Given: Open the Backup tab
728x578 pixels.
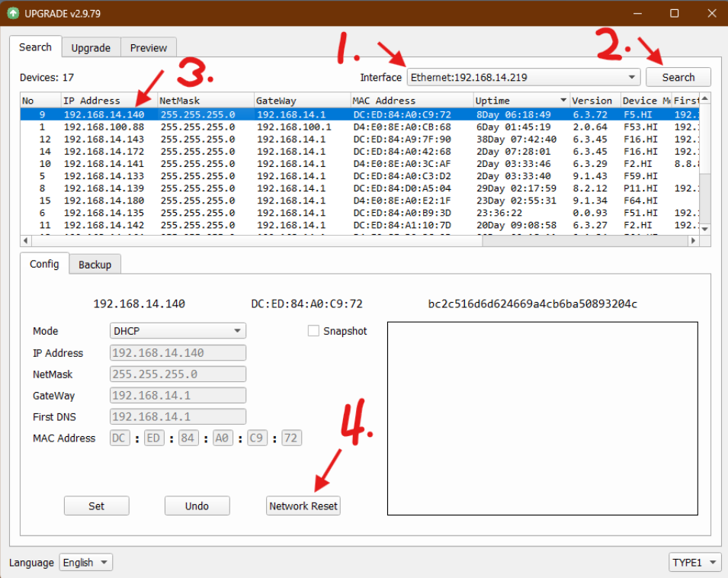Looking at the screenshot, I should (95, 265).
